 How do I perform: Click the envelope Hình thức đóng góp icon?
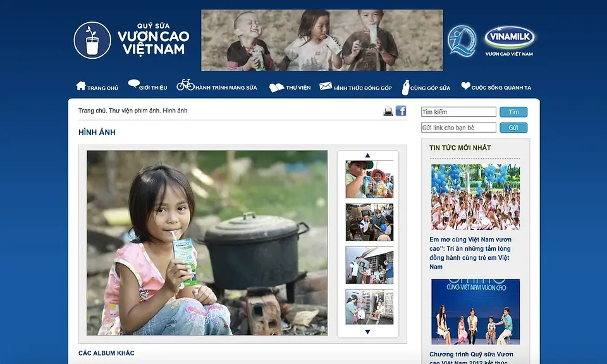(326, 86)
